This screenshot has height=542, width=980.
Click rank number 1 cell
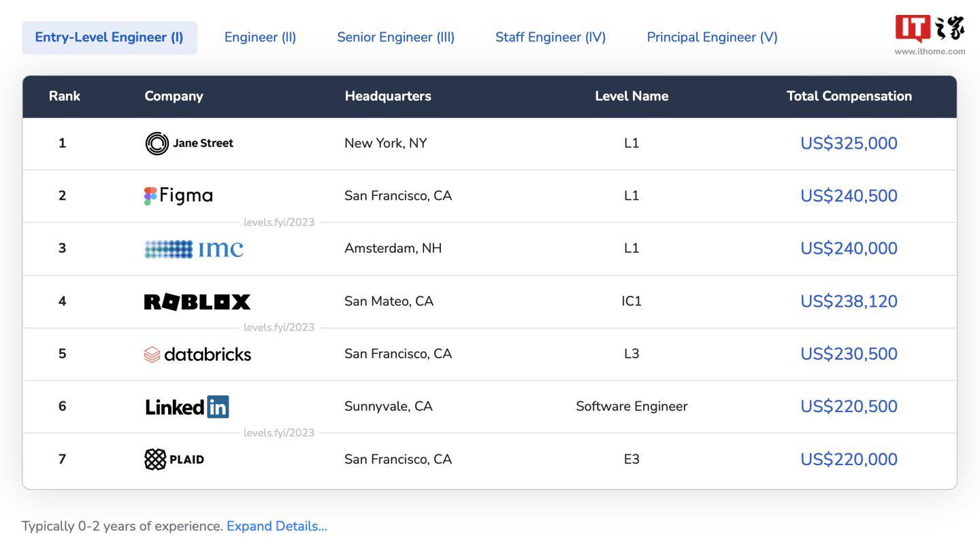(63, 143)
